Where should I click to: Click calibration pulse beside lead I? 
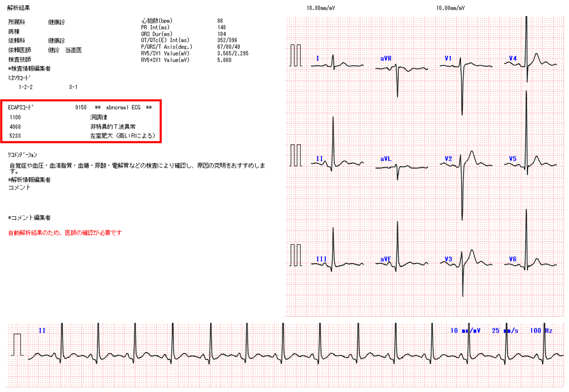point(295,55)
